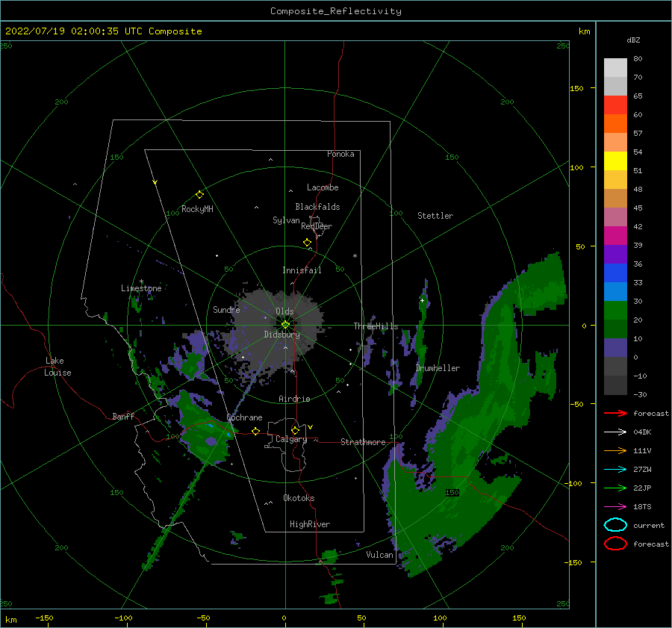The width and height of the screenshot is (672, 628).
Task: Click the dBZ legend heading
Action: 633,40
